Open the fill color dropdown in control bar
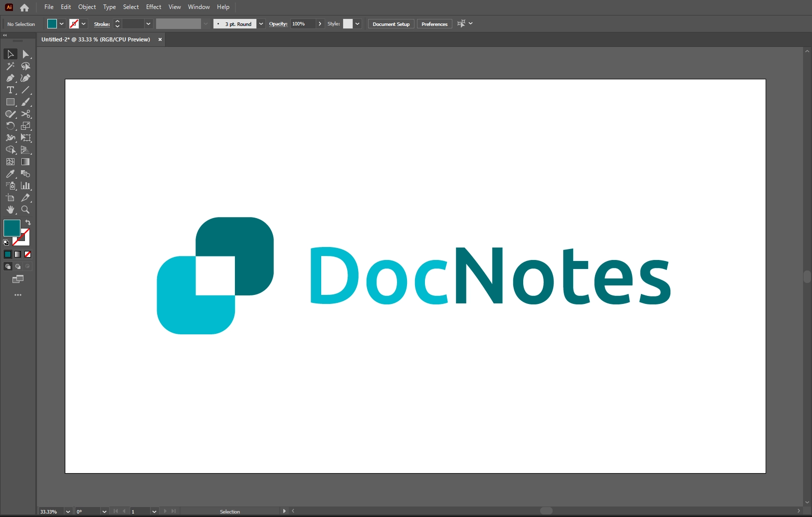Image resolution: width=812 pixels, height=517 pixels. coord(62,24)
